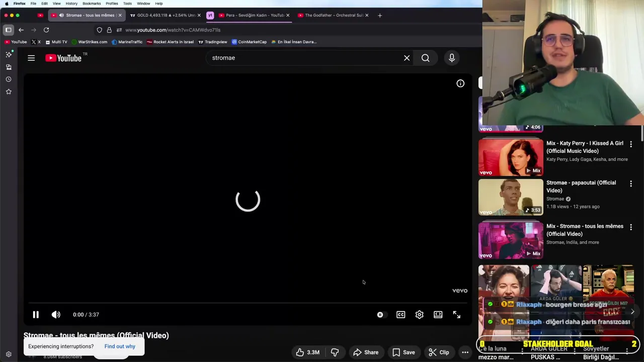Open the video info card icon
This screenshot has width=644, height=362.
(x=460, y=83)
